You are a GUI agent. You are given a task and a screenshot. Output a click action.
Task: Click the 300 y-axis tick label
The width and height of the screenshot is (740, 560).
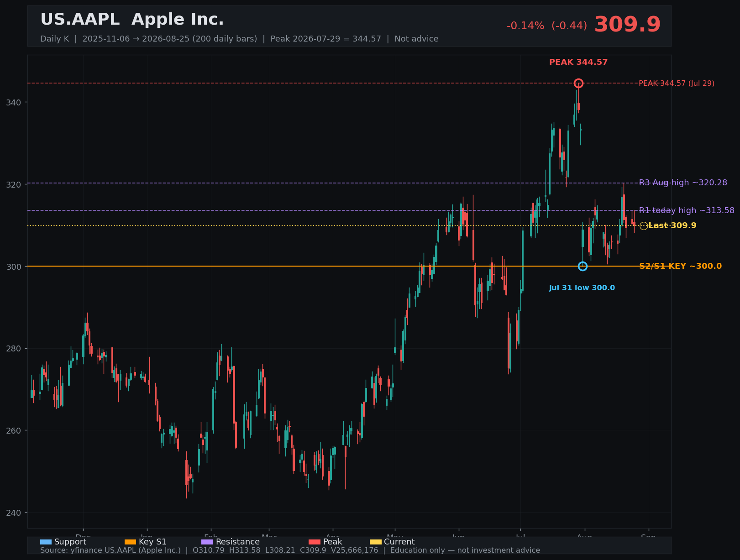pyautogui.click(x=14, y=267)
